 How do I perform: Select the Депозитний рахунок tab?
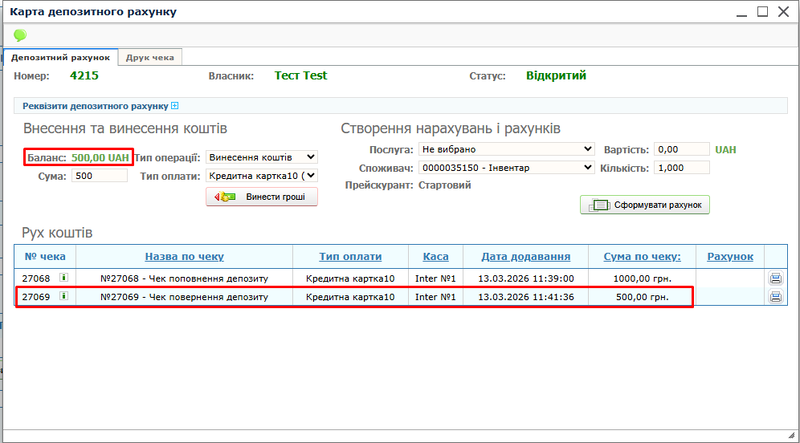pyautogui.click(x=60, y=57)
